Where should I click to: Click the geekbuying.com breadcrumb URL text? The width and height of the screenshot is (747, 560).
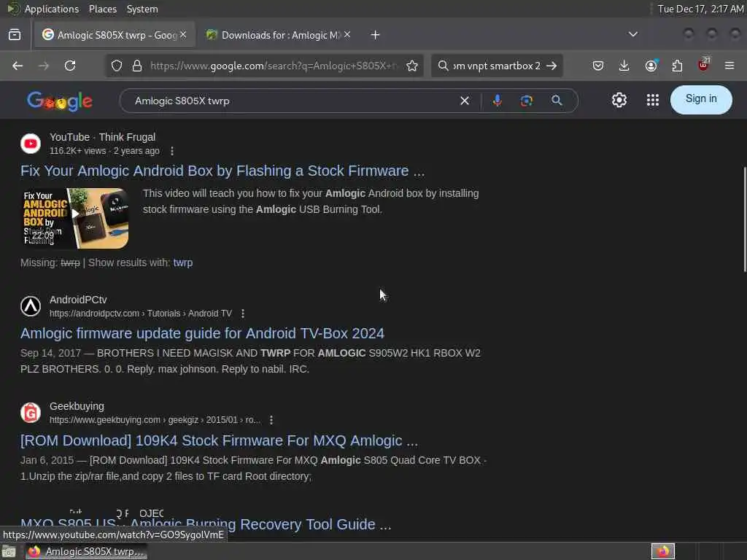[x=155, y=420]
